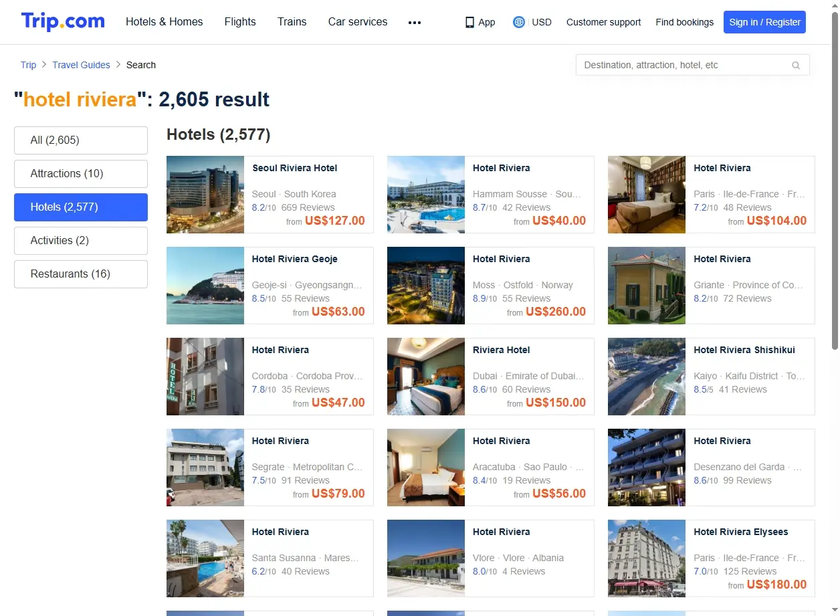840x616 pixels.
Task: Select the Attractions (10) filter tab
Action: [81, 174]
